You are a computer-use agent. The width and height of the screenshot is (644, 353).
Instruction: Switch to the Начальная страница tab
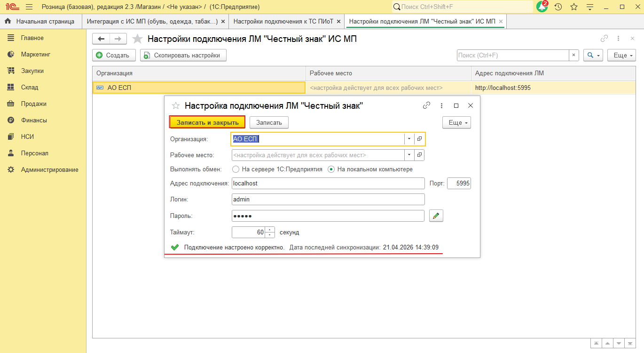click(x=41, y=21)
